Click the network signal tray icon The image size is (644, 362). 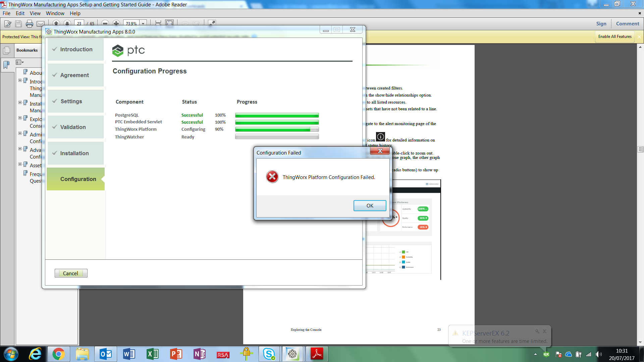[589, 354]
